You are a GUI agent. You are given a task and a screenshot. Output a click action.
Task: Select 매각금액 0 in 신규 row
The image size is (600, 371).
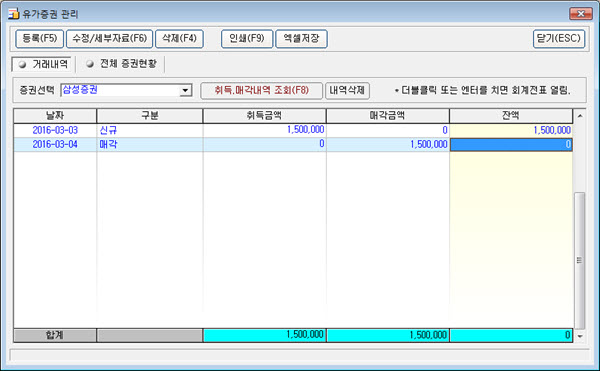(x=388, y=130)
